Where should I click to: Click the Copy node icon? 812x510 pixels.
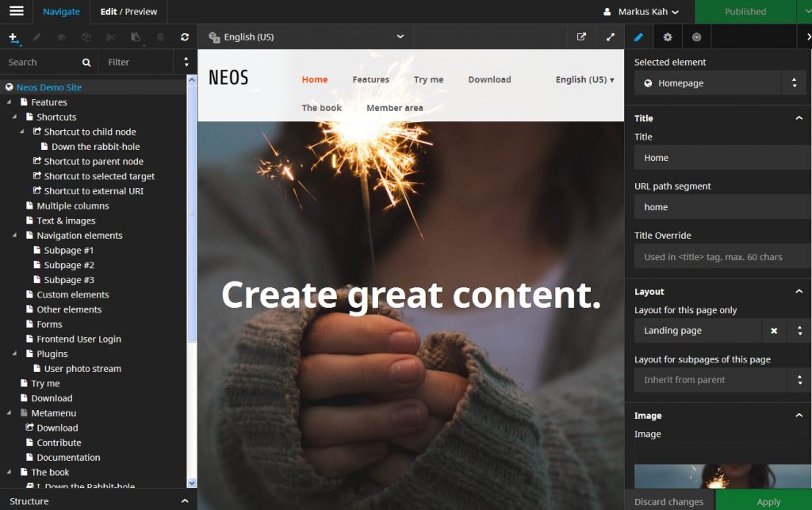[x=87, y=37]
